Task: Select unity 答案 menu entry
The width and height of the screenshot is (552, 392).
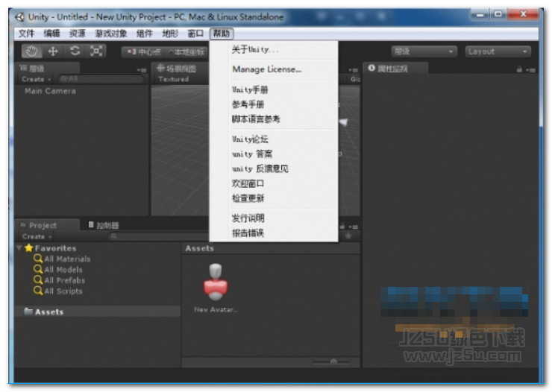Action: tap(274, 154)
